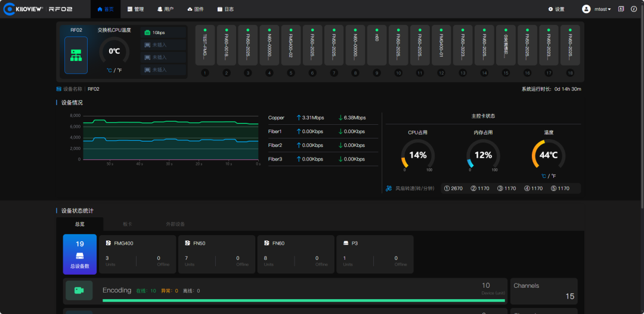
Task: Select the Chinese-named card in slot 15
Action: point(506,45)
